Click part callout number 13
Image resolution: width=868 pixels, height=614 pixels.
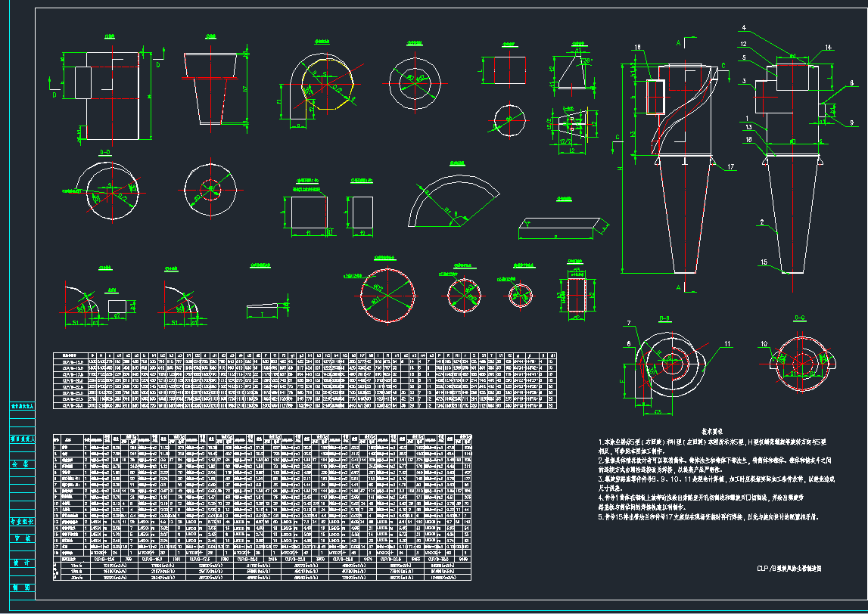pos(748,127)
